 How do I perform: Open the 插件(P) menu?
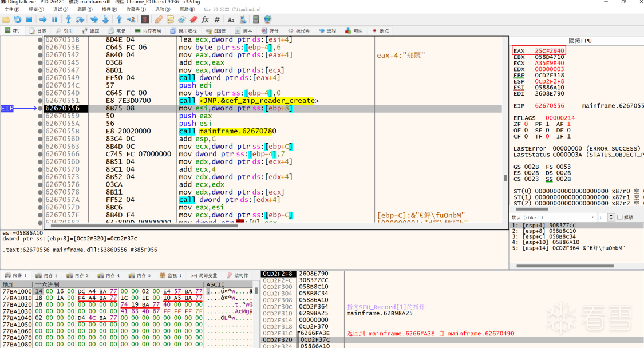pyautogui.click(x=109, y=9)
